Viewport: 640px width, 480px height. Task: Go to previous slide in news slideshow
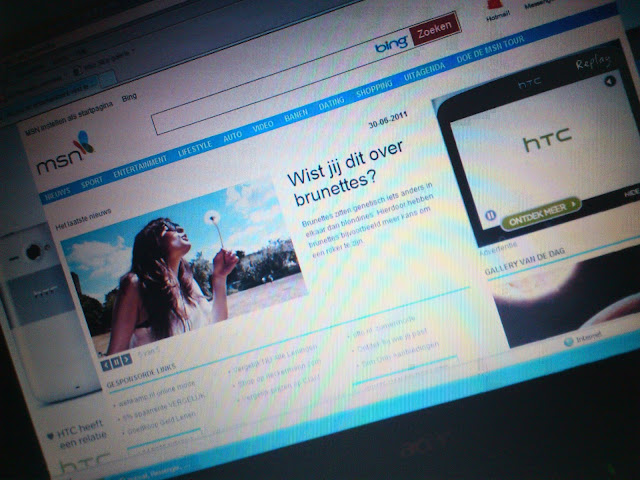pyautogui.click(x=106, y=365)
